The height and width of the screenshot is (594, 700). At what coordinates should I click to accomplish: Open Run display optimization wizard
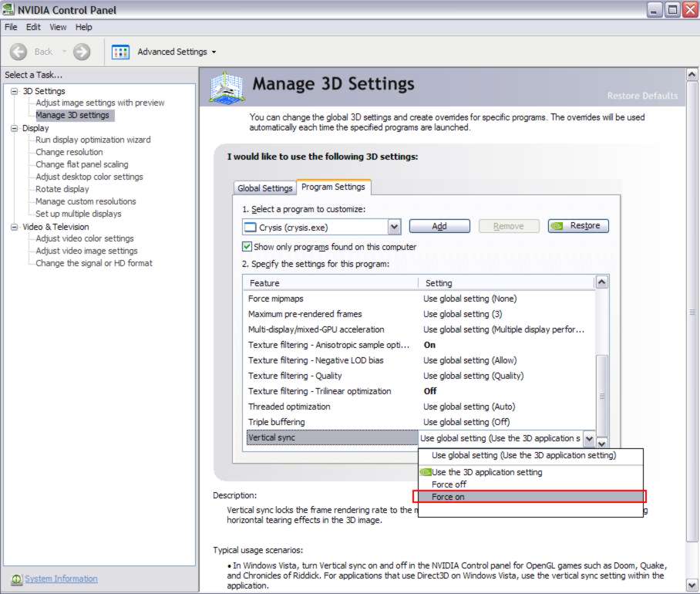tap(93, 140)
